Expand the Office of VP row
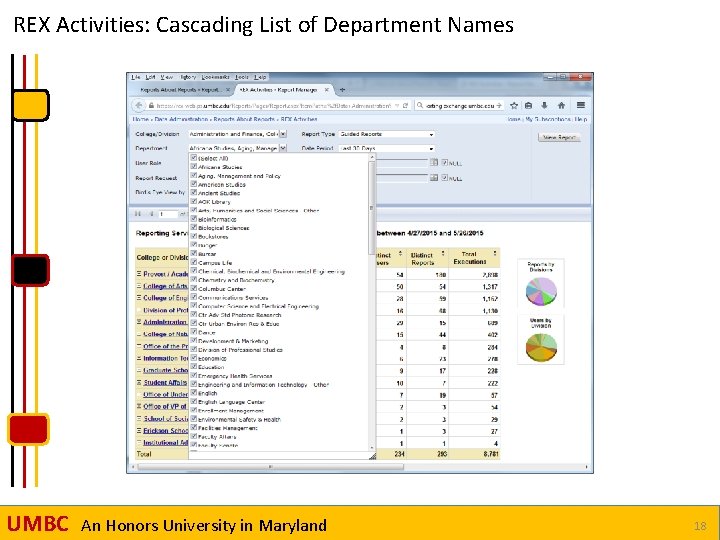This screenshot has height=540, width=720. (139, 406)
